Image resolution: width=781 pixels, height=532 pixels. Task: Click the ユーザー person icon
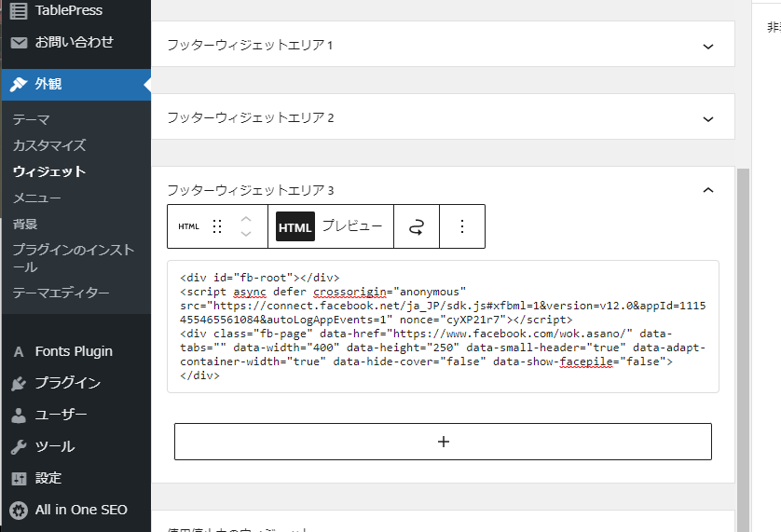click(19, 416)
